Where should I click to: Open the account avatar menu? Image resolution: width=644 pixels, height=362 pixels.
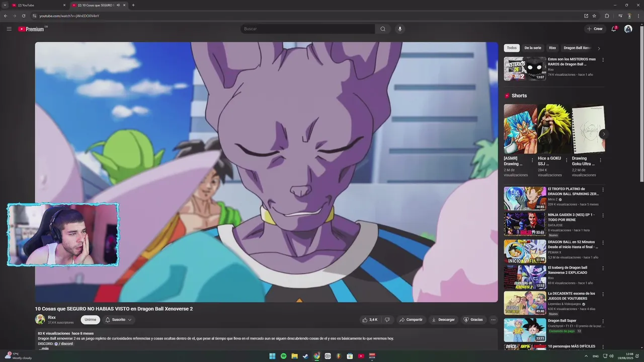coord(628,29)
